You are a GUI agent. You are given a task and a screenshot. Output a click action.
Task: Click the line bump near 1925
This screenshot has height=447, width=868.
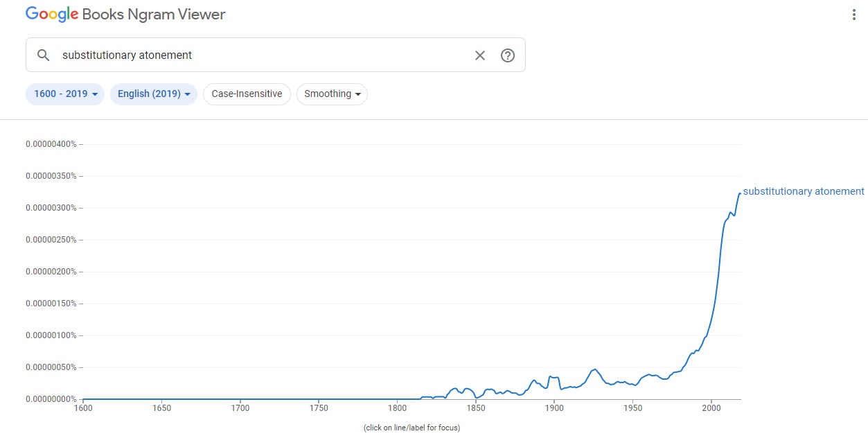594,369
